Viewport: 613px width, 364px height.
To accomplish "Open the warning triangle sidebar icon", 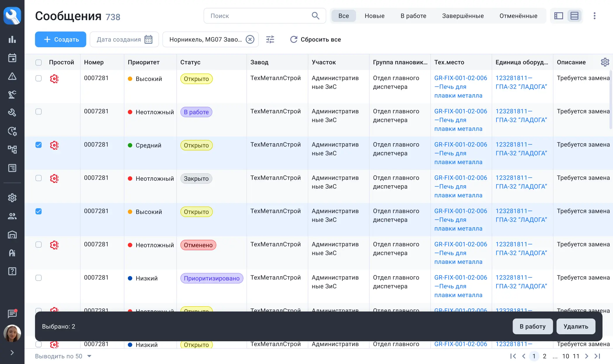I will [12, 76].
